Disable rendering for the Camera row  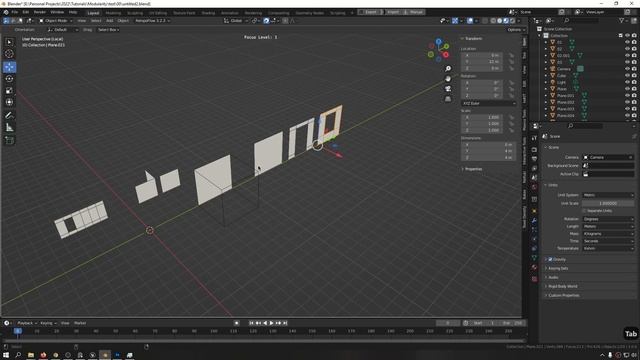[x=634, y=69]
